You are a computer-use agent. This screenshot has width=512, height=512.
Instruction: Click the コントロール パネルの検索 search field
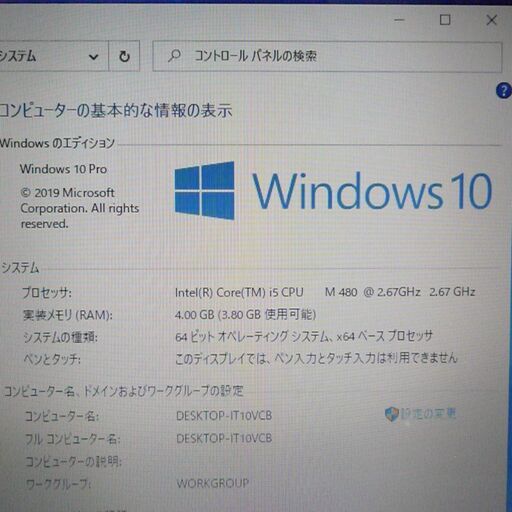click(327, 56)
